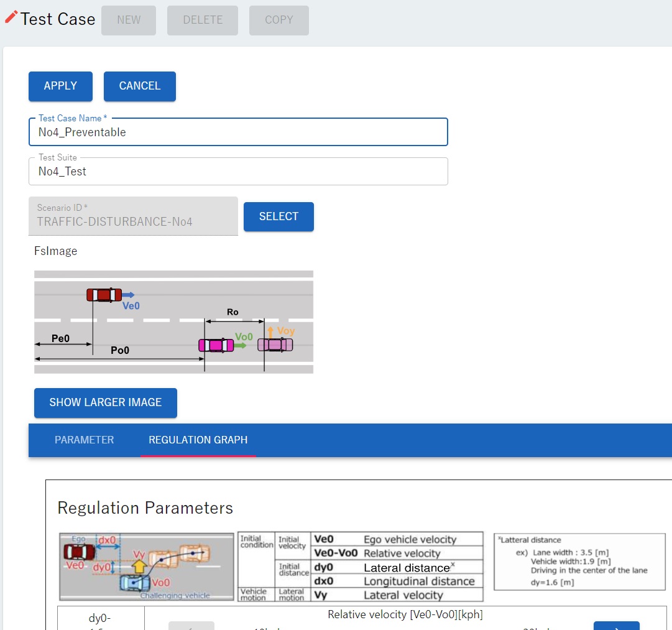This screenshot has width=672, height=630.
Task: Click the red Ego car in regulation diagram
Action: tap(80, 551)
